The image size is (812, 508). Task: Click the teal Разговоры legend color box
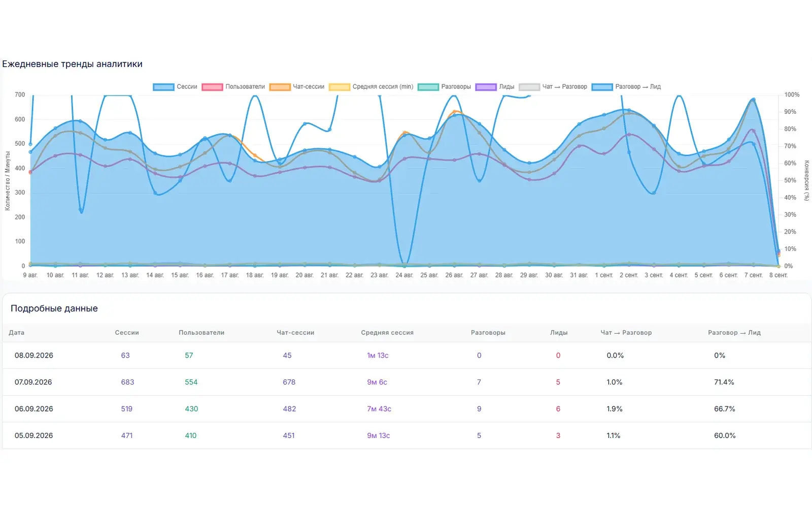[428, 87]
